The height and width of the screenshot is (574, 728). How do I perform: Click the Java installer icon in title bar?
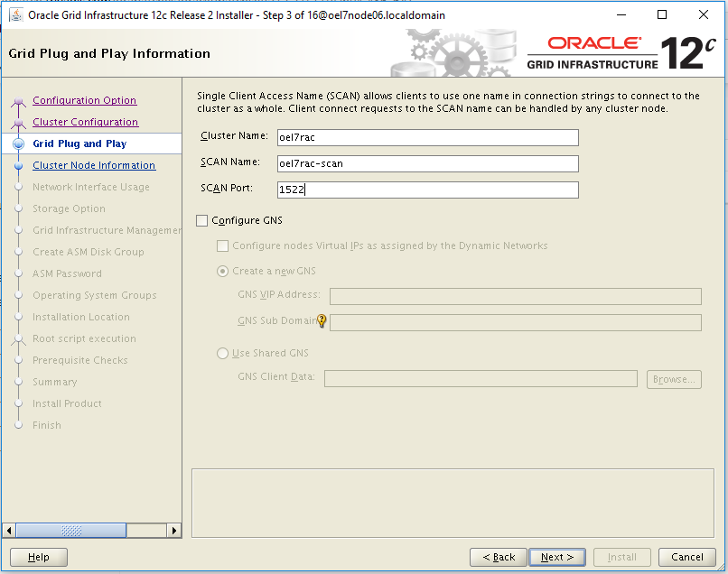[x=15, y=15]
